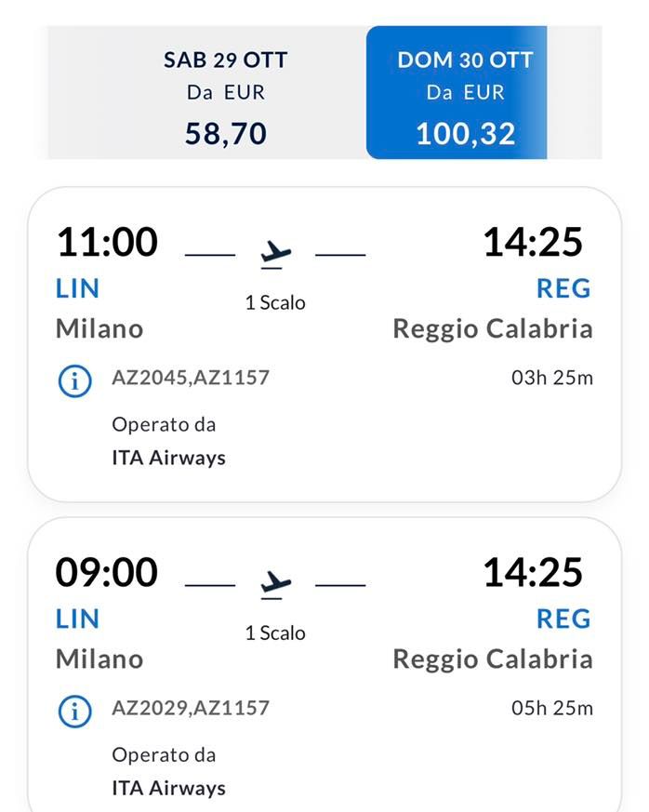Select the LIN departure code on the first flight
This screenshot has height=812, width=649.
75,288
